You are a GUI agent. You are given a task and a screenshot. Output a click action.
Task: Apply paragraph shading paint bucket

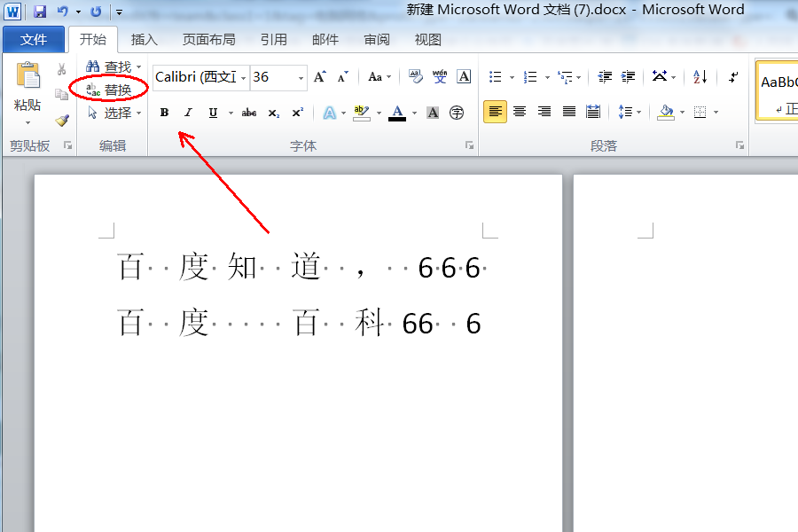click(665, 112)
